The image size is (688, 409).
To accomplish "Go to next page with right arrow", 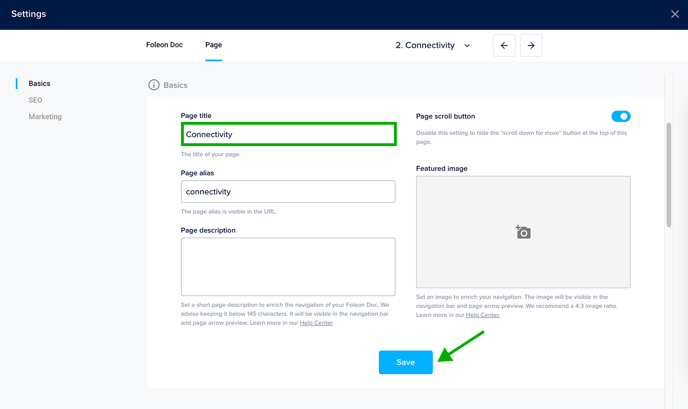I will click(531, 45).
